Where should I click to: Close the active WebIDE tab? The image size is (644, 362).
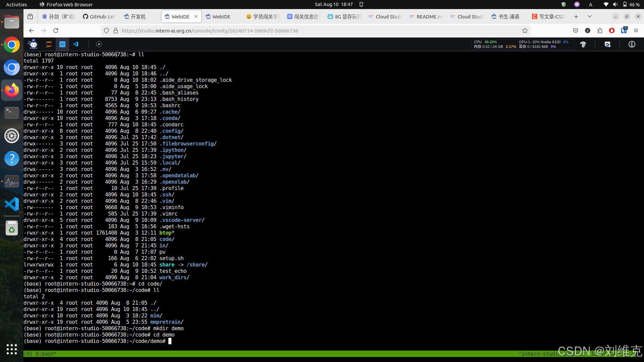click(196, 16)
